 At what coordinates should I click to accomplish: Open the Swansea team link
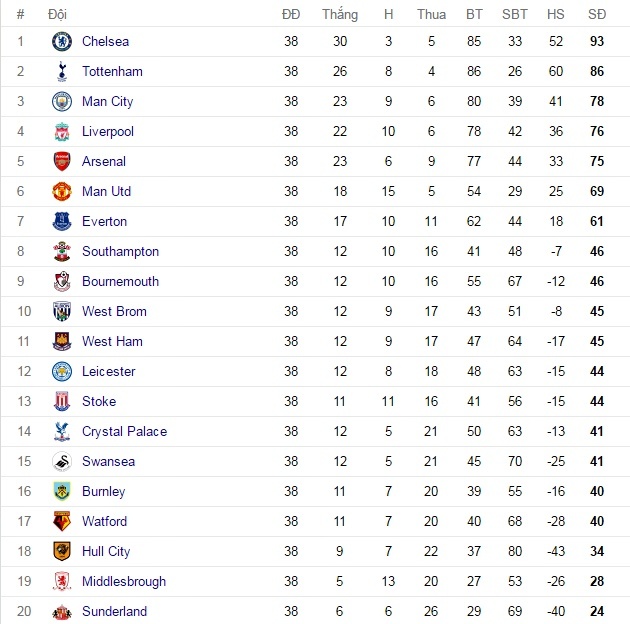[x=108, y=461]
